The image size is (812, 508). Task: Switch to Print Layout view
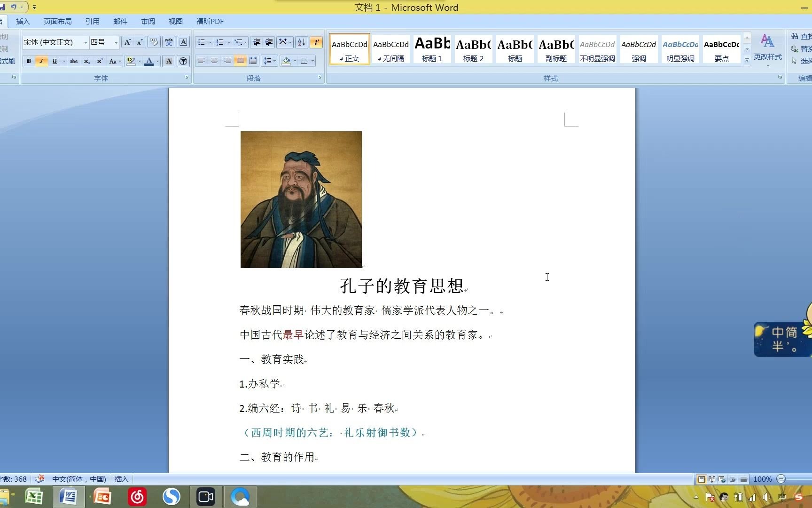click(x=702, y=479)
